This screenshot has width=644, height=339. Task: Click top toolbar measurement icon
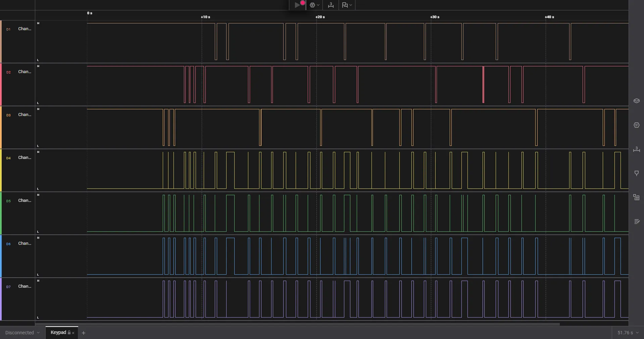tap(331, 5)
